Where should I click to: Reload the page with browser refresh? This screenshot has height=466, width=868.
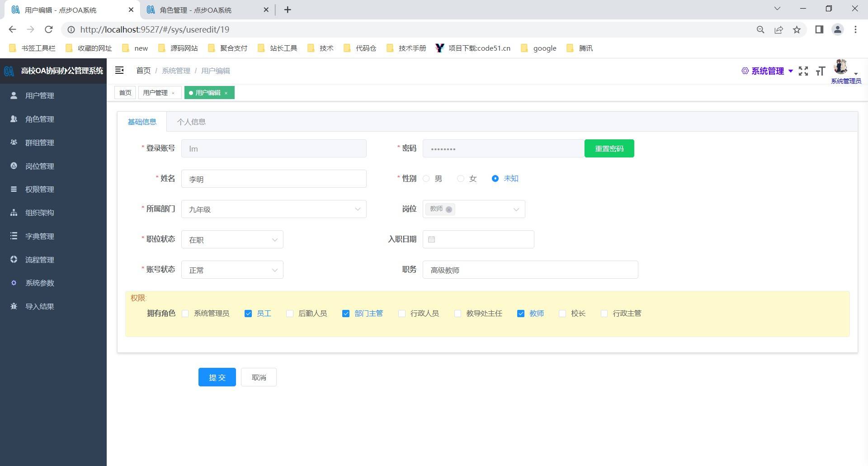49,29
